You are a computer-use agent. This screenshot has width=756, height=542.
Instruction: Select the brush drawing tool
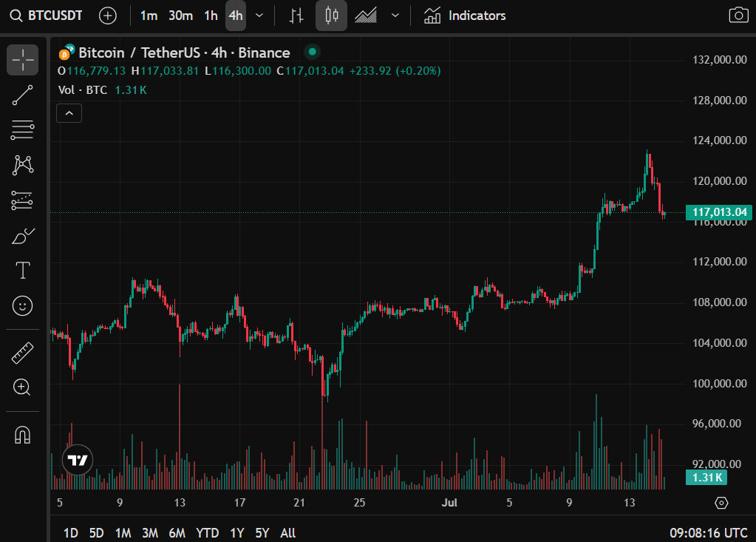point(23,236)
